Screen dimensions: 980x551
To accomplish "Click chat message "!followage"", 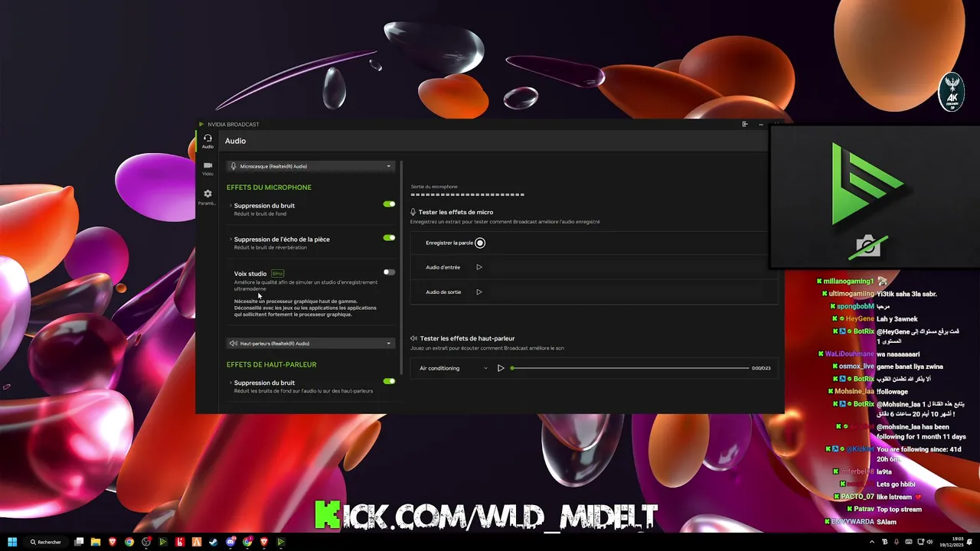I will coord(892,392).
